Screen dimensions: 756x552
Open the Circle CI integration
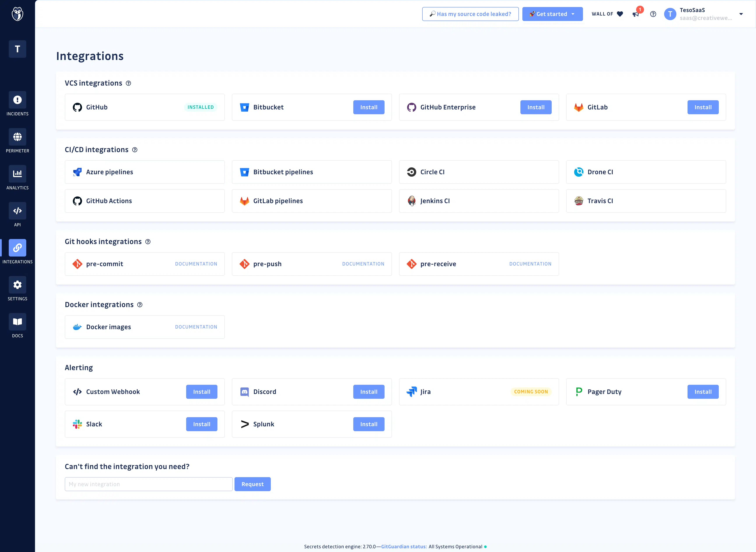pos(479,172)
